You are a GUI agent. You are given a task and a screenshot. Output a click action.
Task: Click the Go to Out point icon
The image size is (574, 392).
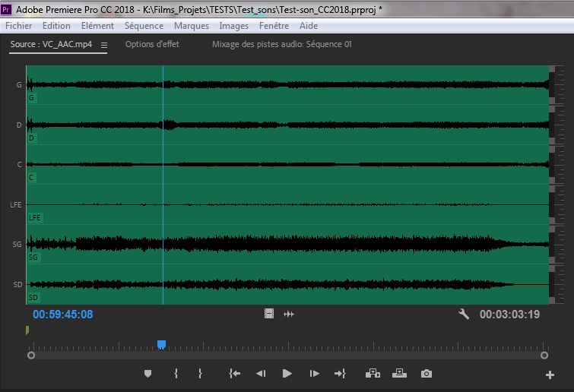pos(340,373)
